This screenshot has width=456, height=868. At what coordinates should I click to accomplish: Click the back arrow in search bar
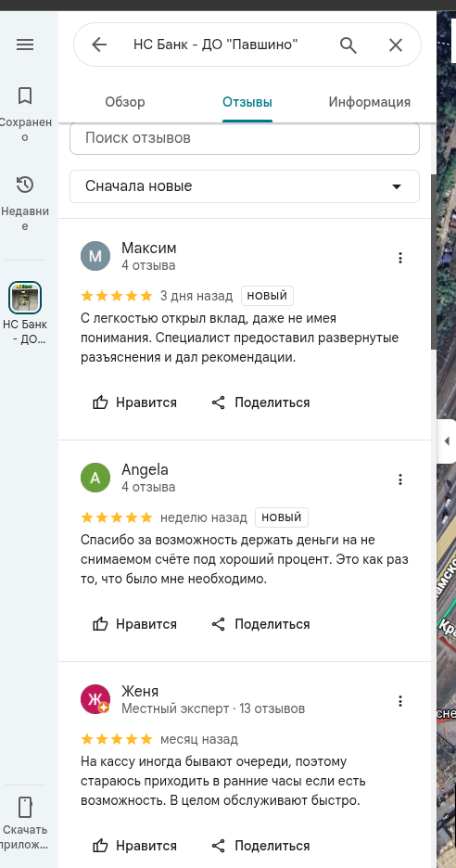point(99,45)
